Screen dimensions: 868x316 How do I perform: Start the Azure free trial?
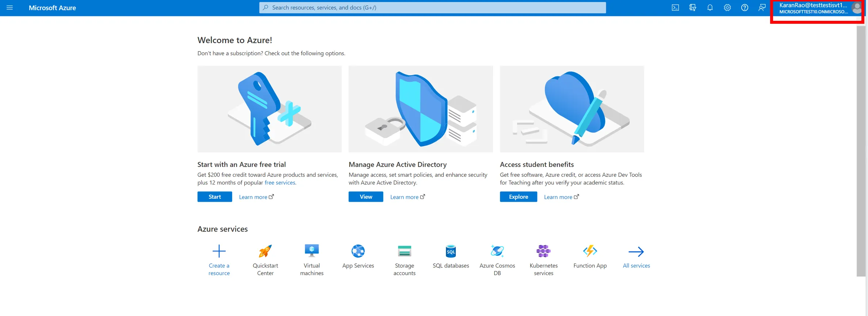pyautogui.click(x=215, y=197)
